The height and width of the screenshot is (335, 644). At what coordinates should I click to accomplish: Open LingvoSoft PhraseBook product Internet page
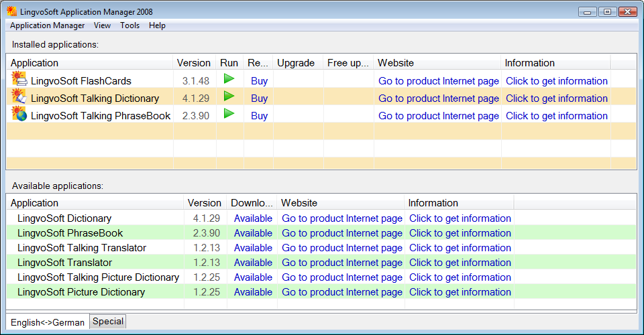click(341, 233)
